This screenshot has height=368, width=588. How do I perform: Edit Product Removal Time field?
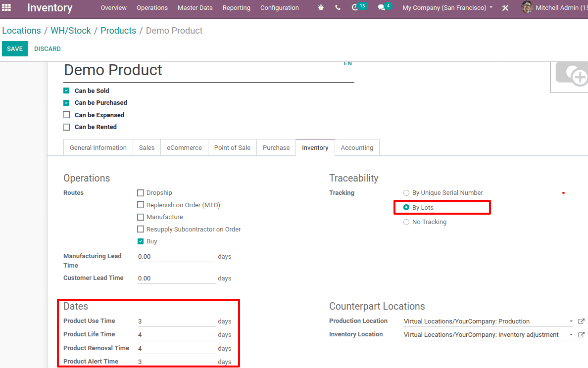(177, 349)
